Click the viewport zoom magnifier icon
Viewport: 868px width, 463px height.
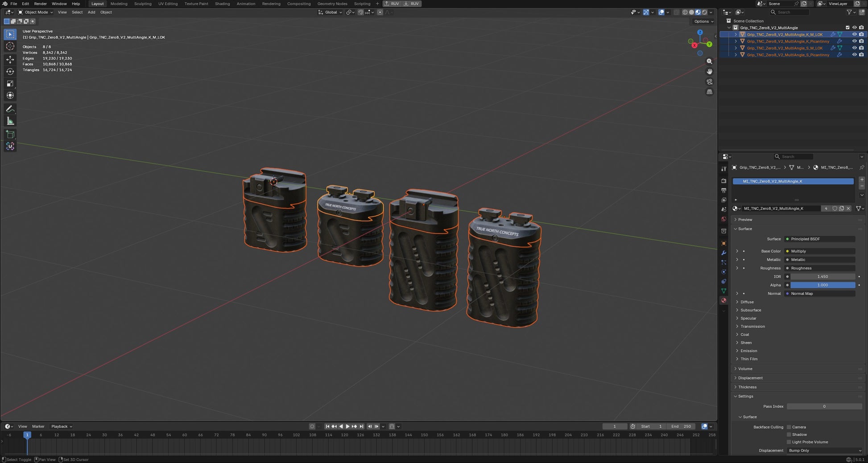tap(709, 61)
